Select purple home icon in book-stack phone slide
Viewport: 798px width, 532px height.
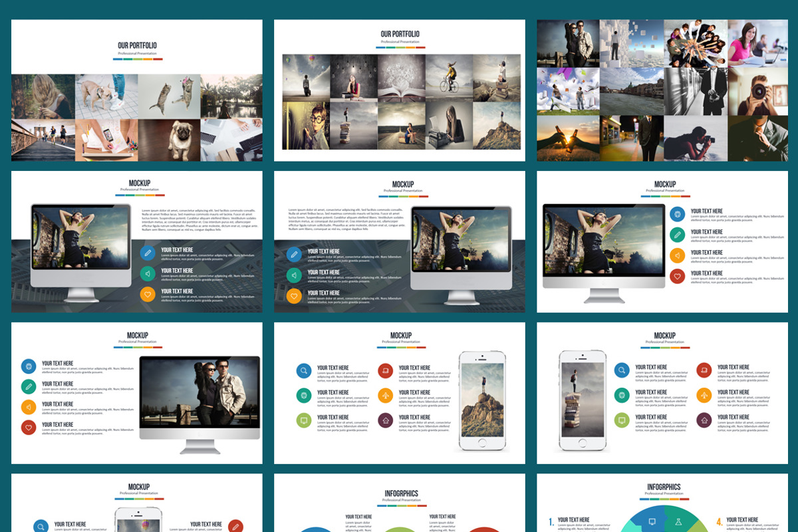pos(704,420)
